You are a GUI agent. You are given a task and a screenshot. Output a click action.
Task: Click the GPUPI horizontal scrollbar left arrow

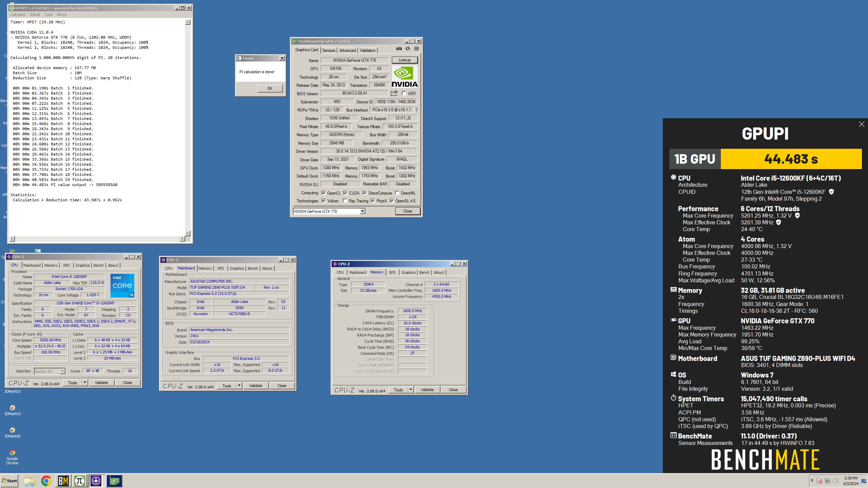coord(12,239)
